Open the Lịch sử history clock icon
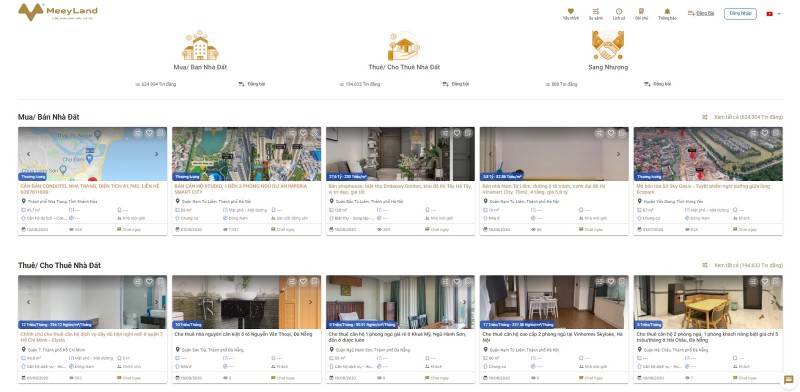This screenshot has height=392, width=800. coord(618,14)
